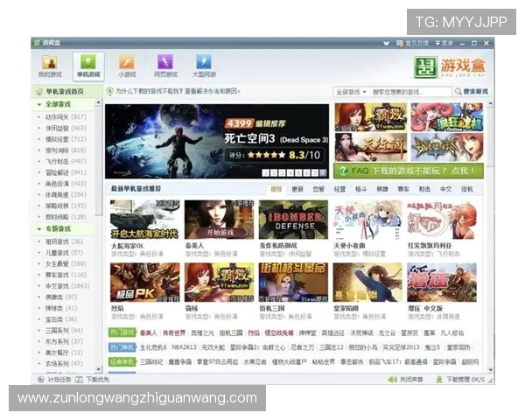The width and height of the screenshot is (525, 420).
Task: Select 飞行射击 (497) category
Action: pos(66,161)
